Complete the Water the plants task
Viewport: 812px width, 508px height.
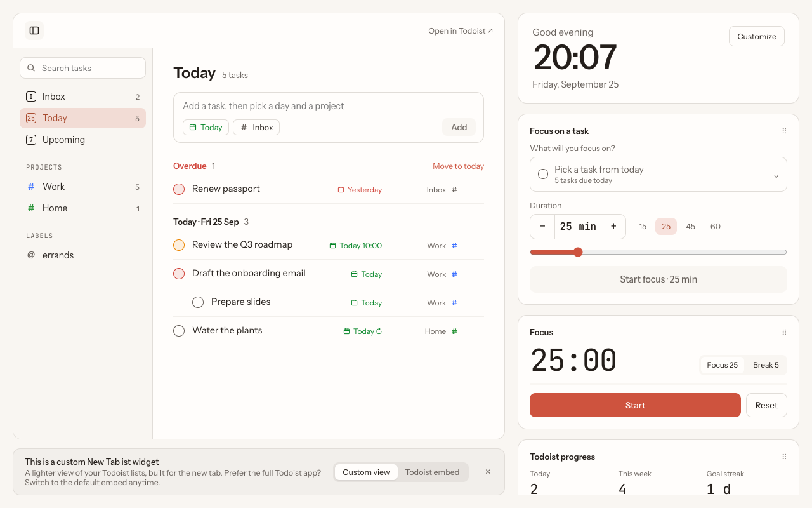point(179,331)
